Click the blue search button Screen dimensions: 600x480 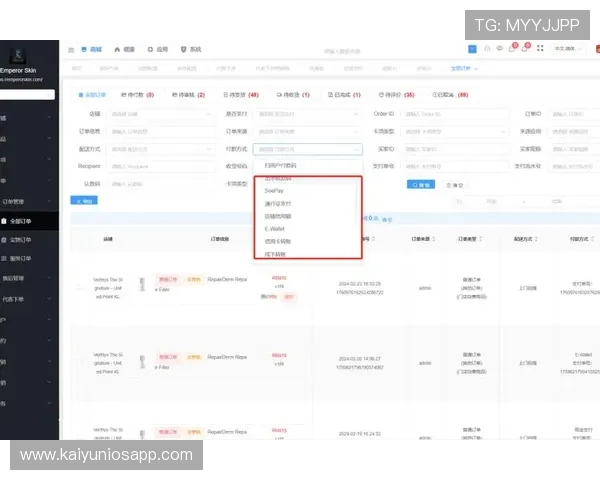[x=421, y=185]
